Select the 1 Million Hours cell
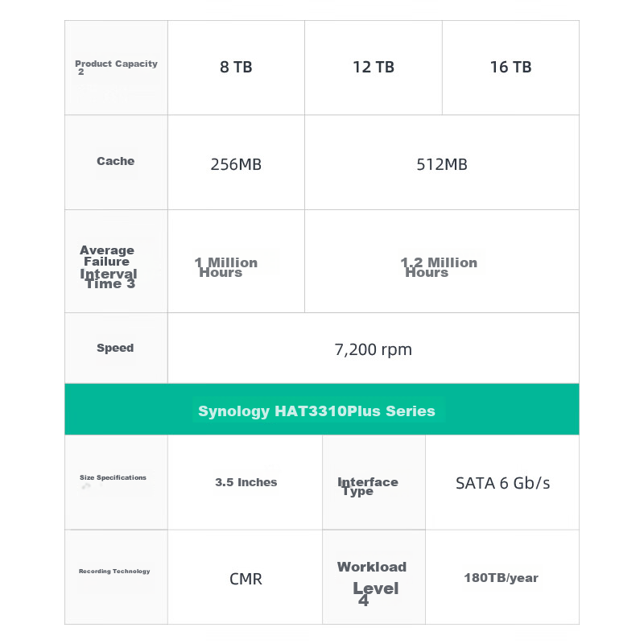This screenshot has height=644, width=644. [x=226, y=267]
